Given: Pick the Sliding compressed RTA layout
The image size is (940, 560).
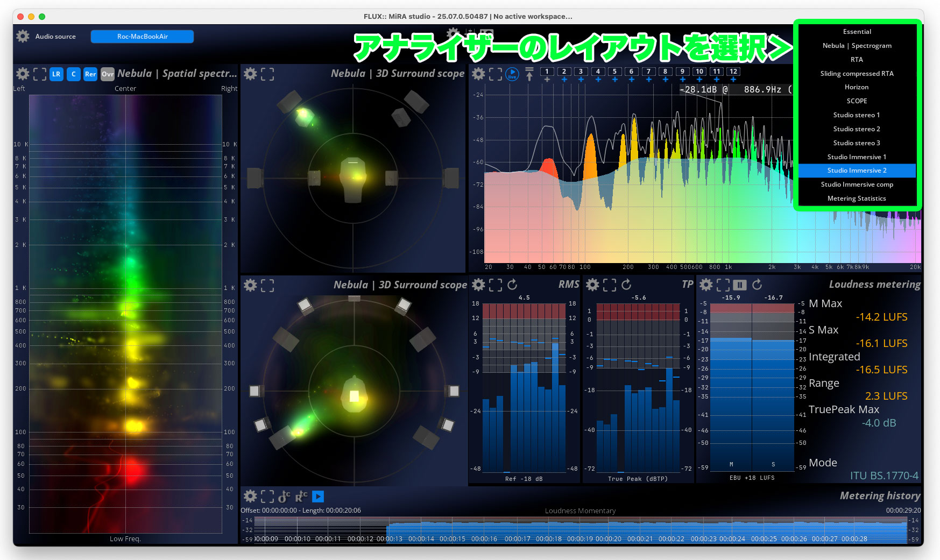Looking at the screenshot, I should coord(857,73).
